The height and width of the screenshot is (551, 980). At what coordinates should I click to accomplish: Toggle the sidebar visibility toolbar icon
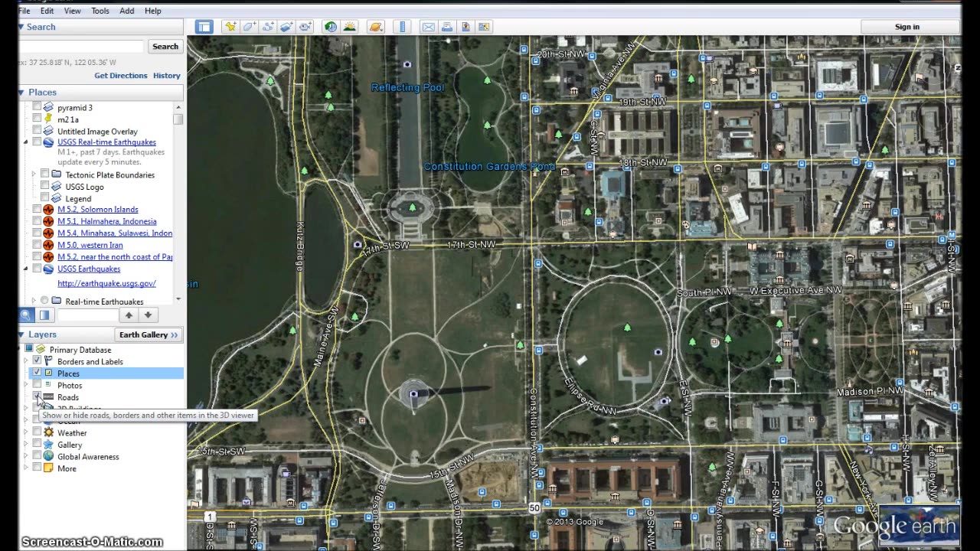pos(204,27)
